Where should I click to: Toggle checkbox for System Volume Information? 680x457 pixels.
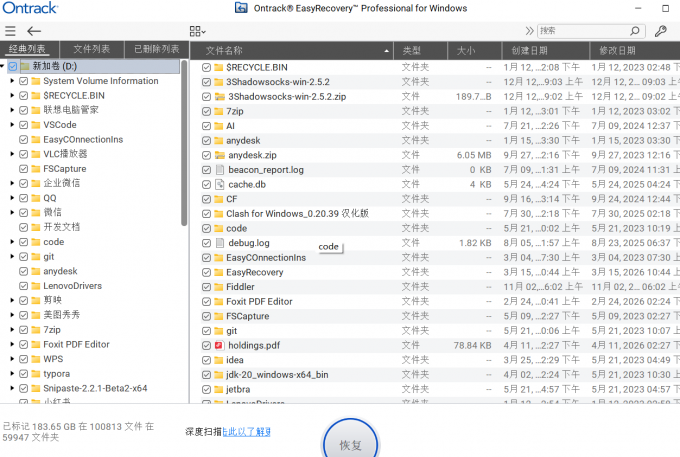[x=23, y=81]
